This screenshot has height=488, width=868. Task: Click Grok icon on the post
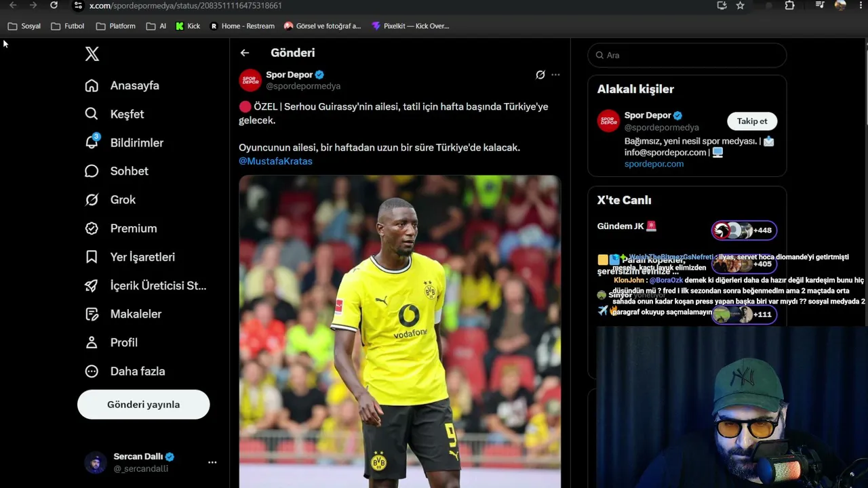[540, 75]
